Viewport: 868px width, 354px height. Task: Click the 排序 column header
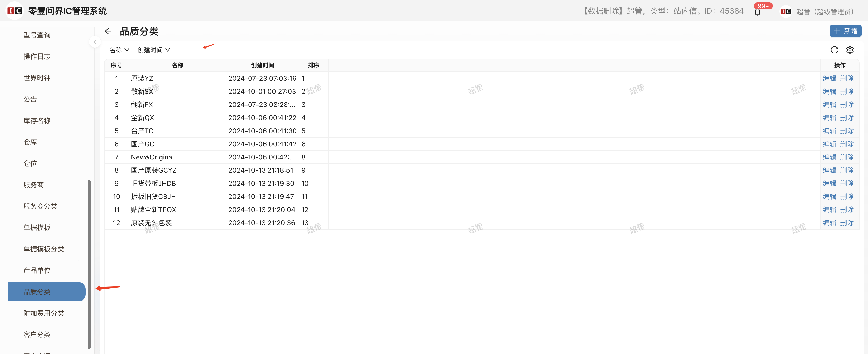313,65
